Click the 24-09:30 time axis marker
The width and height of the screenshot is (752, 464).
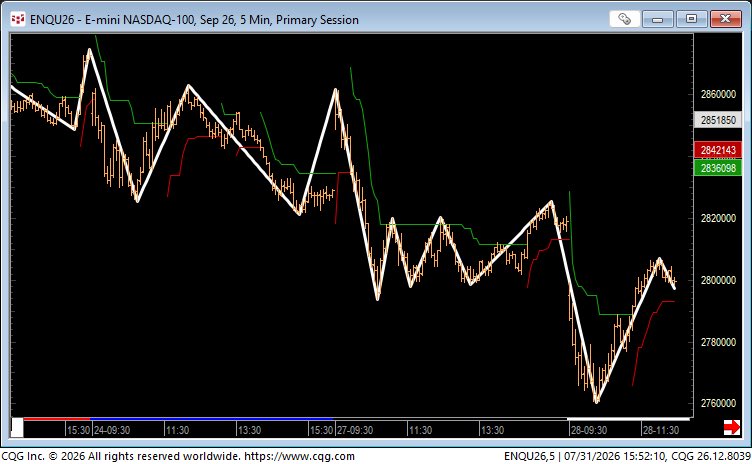[x=111, y=430]
